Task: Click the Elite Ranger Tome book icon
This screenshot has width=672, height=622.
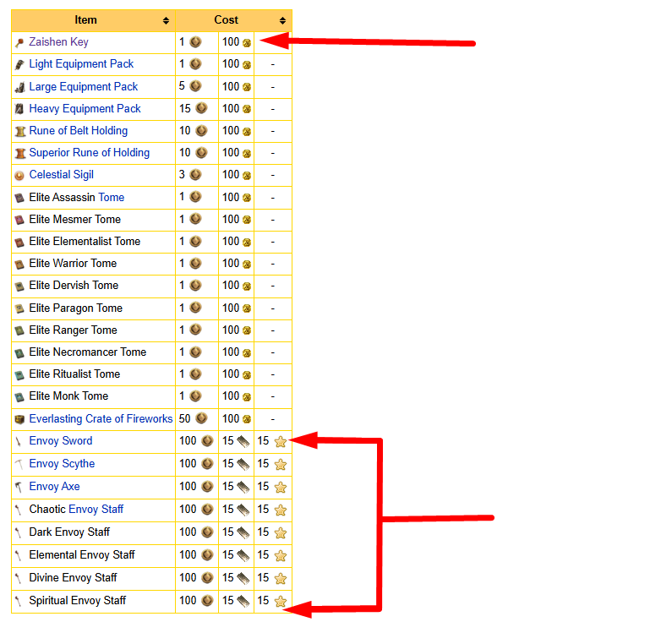Action: (19, 330)
